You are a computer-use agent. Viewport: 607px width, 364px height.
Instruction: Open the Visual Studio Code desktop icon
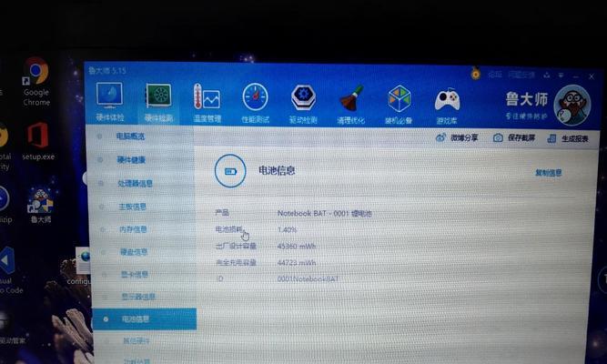point(8,270)
